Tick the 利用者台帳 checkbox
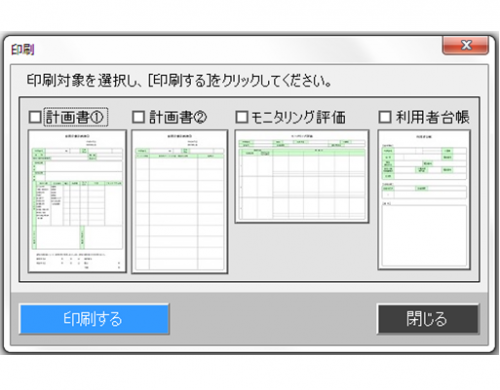 pyautogui.click(x=385, y=117)
